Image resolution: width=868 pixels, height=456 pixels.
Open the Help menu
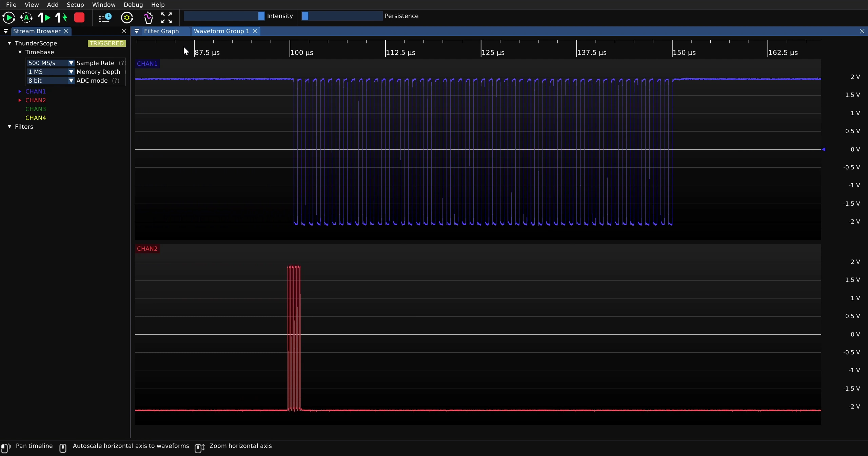point(158,5)
